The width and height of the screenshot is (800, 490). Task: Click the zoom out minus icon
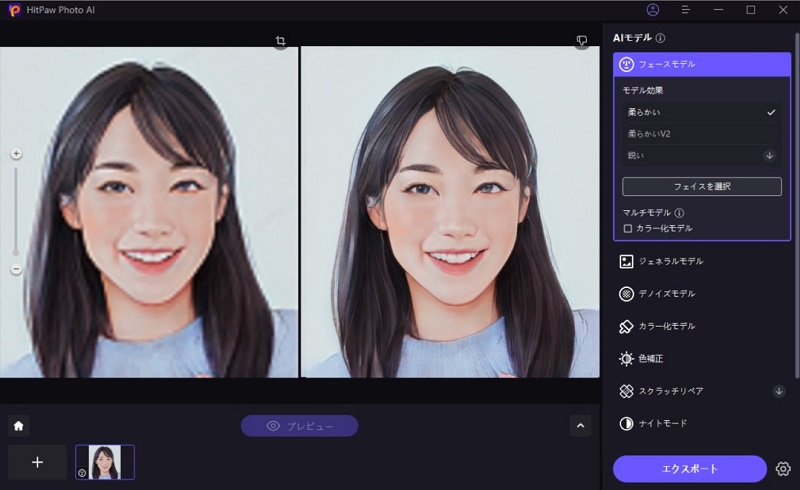16,269
